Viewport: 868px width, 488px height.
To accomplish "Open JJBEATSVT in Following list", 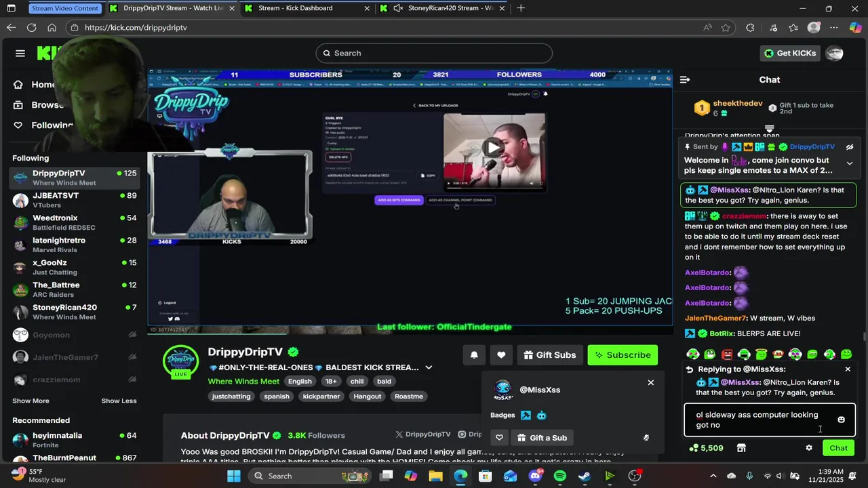I will pyautogui.click(x=75, y=200).
